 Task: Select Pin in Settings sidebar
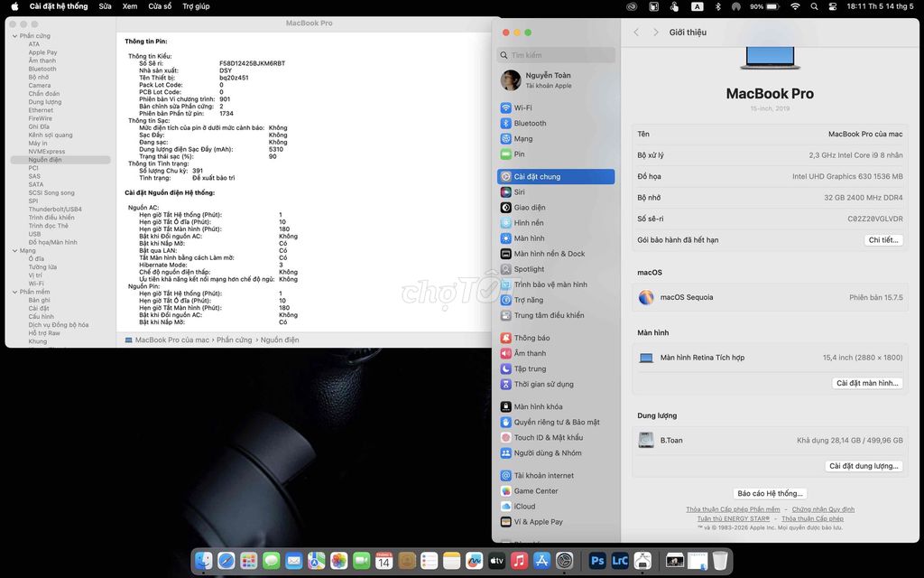pyautogui.click(x=556, y=154)
